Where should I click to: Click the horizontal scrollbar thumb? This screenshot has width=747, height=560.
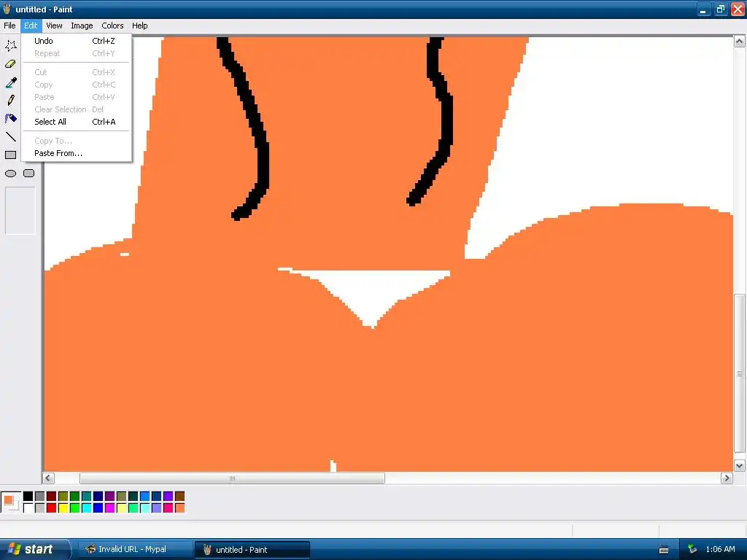coord(232,478)
